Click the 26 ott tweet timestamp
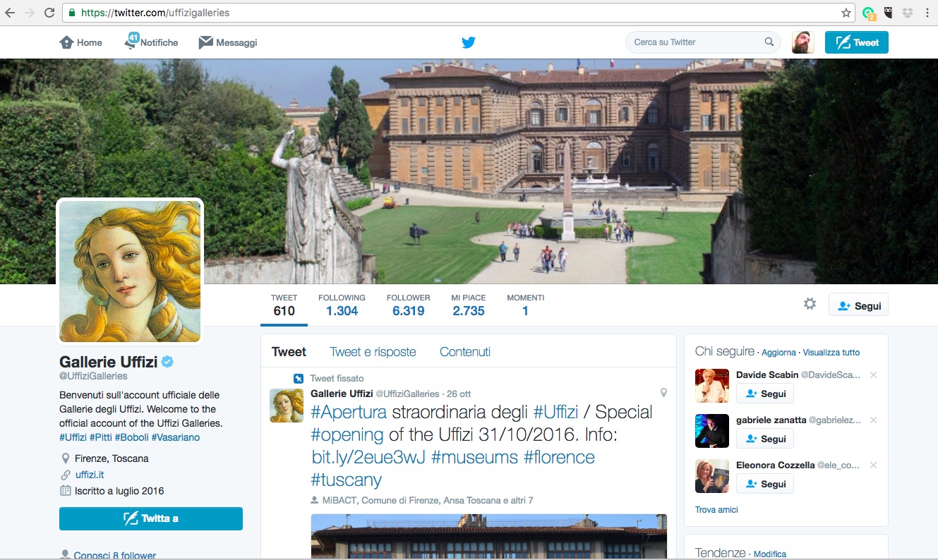The width and height of the screenshot is (938, 560). (x=459, y=394)
